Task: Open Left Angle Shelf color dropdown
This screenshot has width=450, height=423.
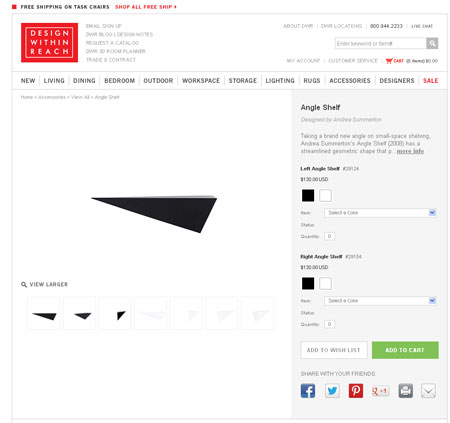Action: coord(380,213)
